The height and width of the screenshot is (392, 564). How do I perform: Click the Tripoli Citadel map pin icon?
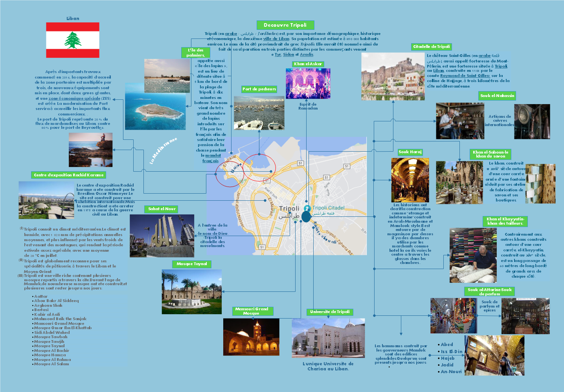(307, 208)
